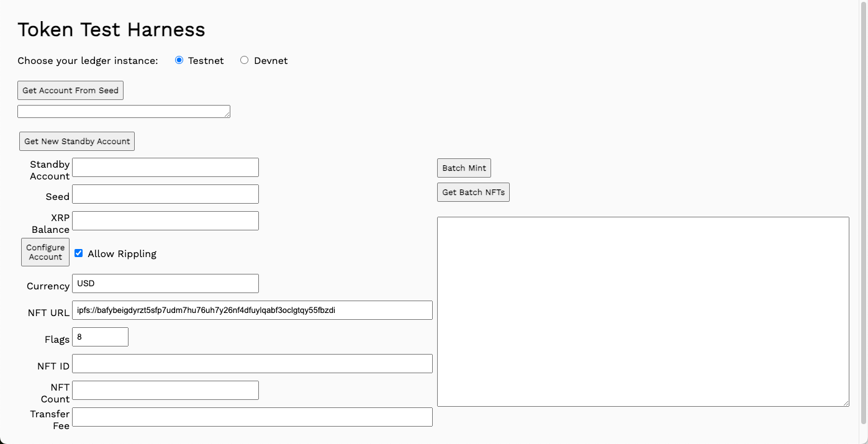Screen dimensions: 868x444
Task: Click the NFT URL ipfs field
Action: point(252,310)
